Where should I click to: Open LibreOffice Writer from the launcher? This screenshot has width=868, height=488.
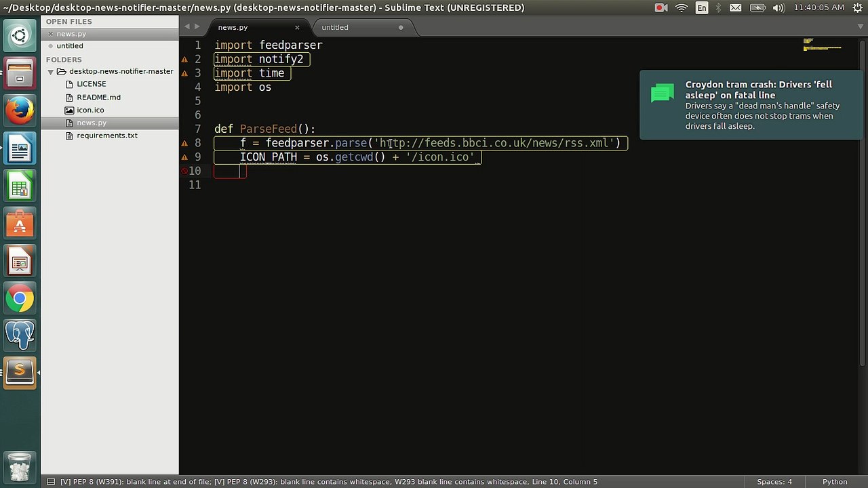[x=20, y=149]
